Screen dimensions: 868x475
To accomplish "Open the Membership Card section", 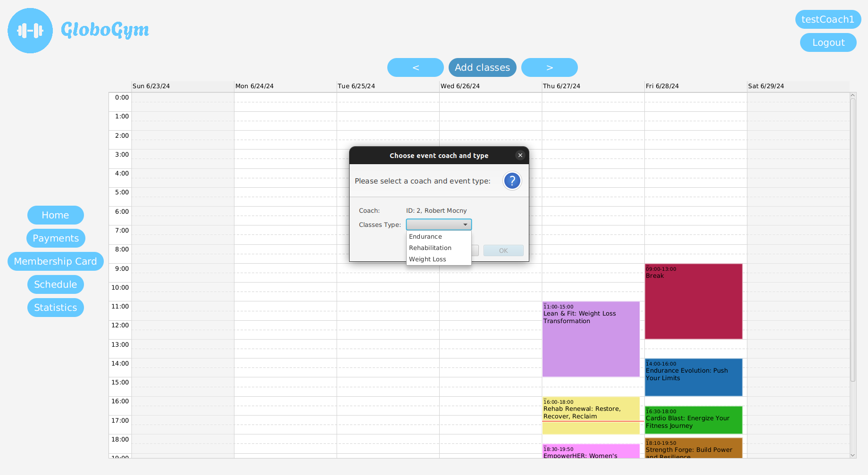I will click(x=55, y=261).
